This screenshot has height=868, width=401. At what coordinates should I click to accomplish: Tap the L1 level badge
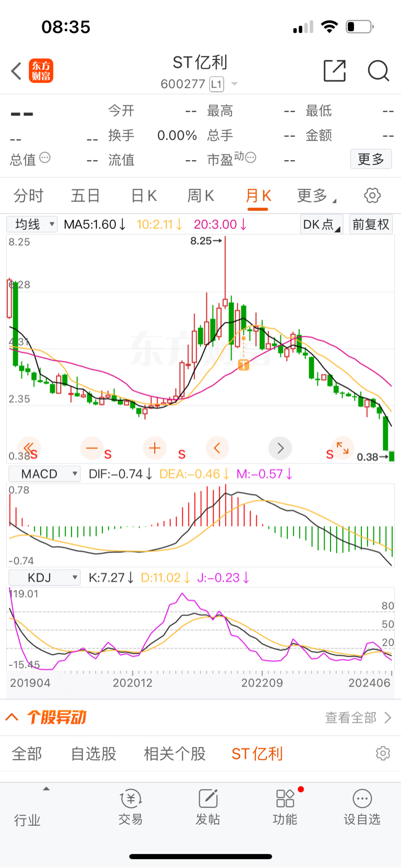click(x=217, y=84)
